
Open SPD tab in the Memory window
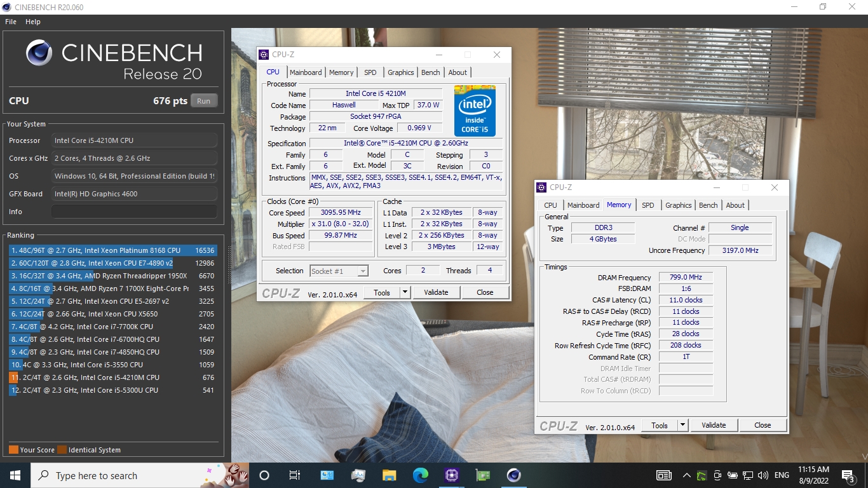648,205
